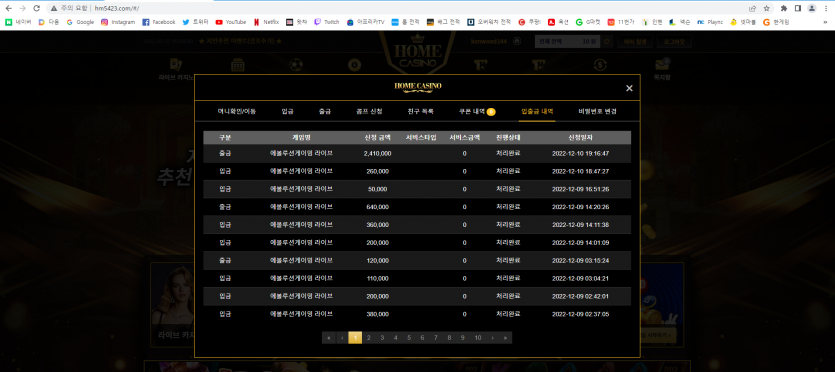Open the 친구 목록 tab

[x=421, y=112]
